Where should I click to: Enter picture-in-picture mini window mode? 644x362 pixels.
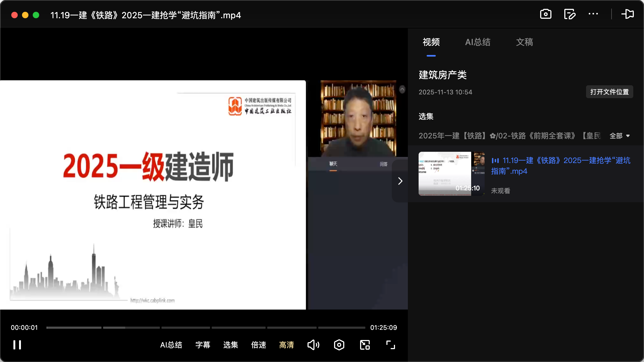coord(365,345)
